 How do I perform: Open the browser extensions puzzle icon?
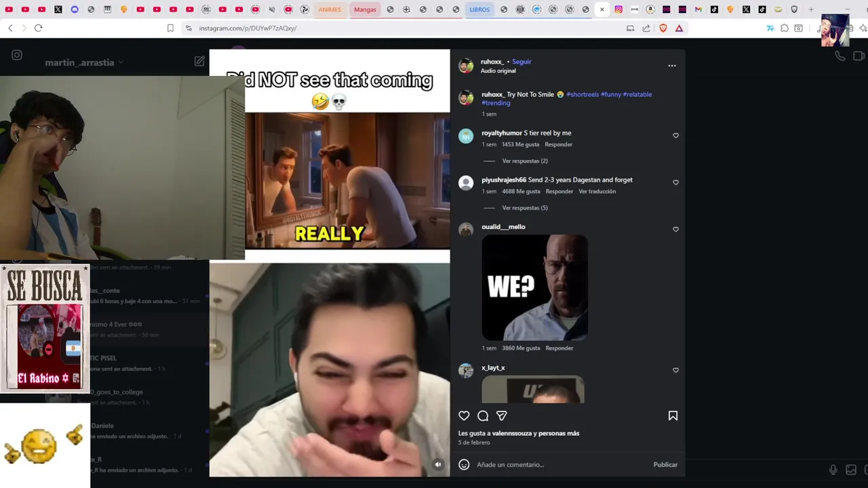[x=785, y=28]
